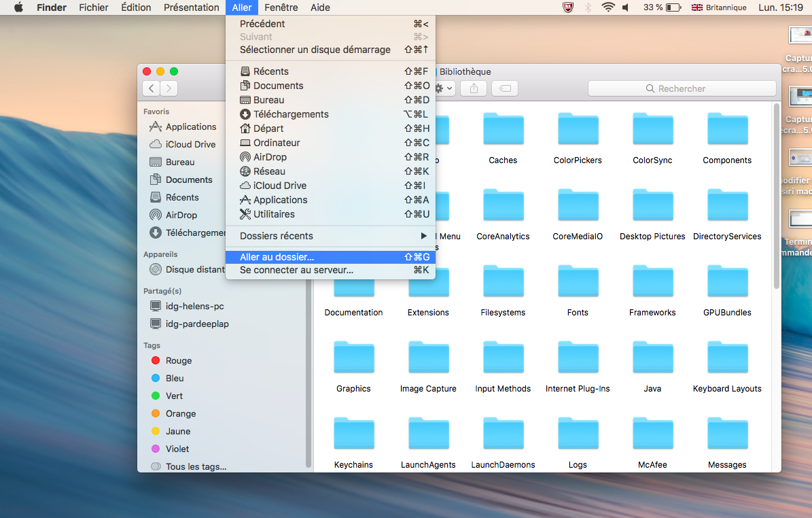Viewport: 812px width, 518px height.
Task: Select AirDrop in the Finder sidebar
Action: [x=181, y=215]
